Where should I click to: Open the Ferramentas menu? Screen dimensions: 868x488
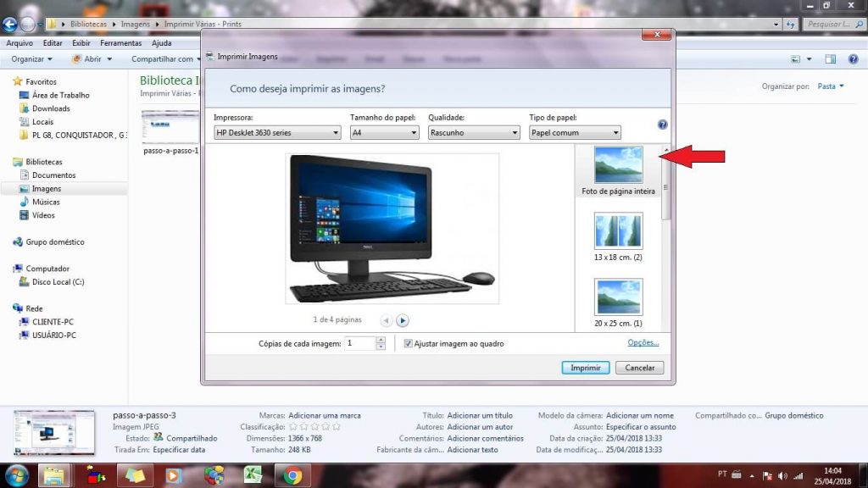[x=120, y=43]
